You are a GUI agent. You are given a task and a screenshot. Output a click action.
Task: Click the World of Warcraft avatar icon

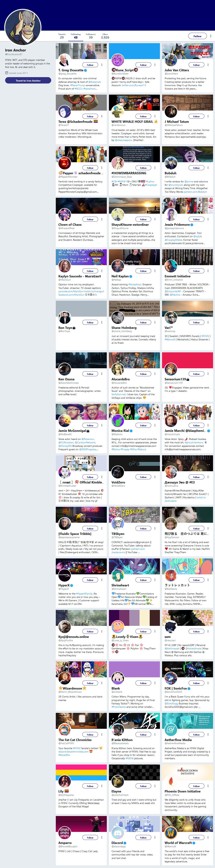171,833
